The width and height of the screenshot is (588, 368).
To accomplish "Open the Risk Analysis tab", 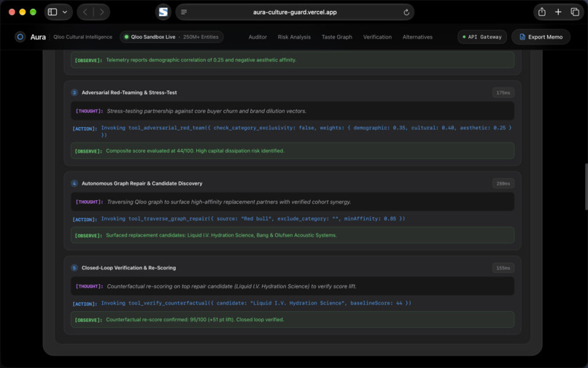I will pos(294,37).
